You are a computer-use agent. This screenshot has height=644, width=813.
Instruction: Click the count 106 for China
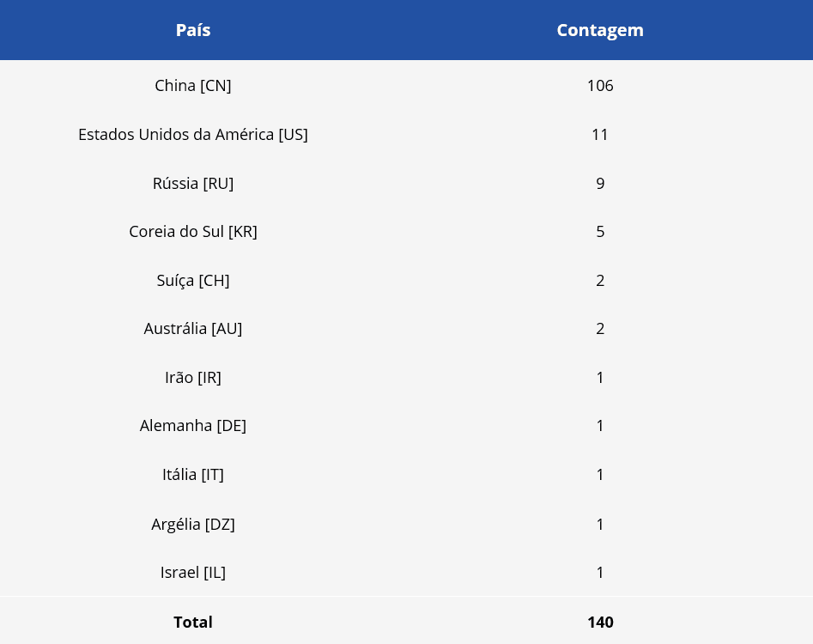(x=600, y=86)
